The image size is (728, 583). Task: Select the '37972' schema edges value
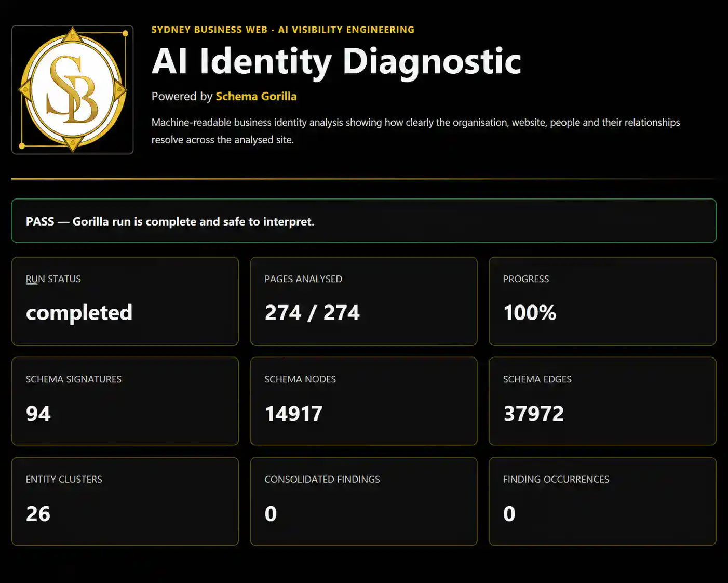534,414
